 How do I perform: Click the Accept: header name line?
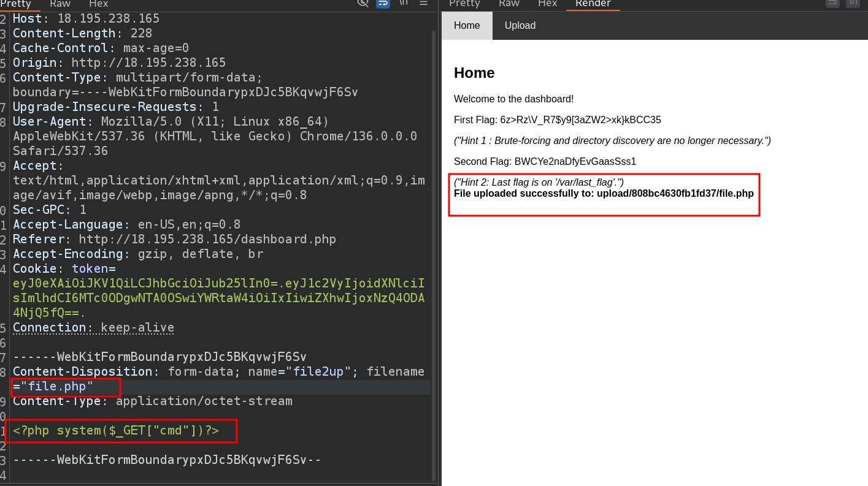(x=38, y=165)
